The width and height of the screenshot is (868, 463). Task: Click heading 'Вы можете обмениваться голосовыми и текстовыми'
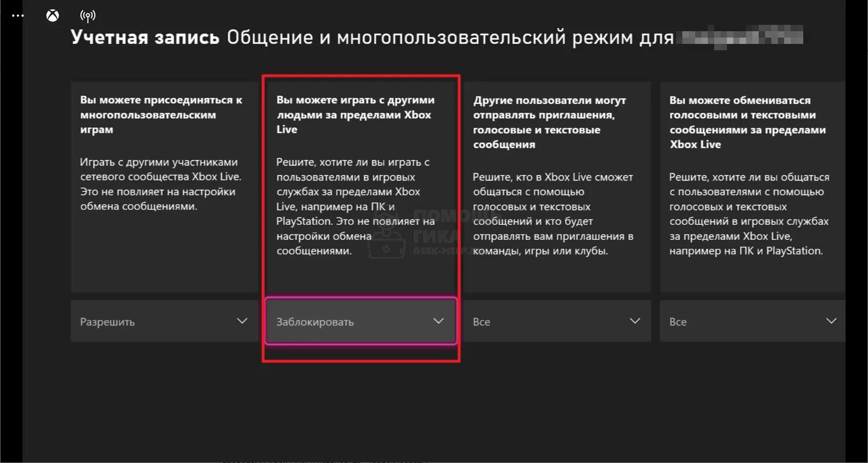click(x=748, y=123)
